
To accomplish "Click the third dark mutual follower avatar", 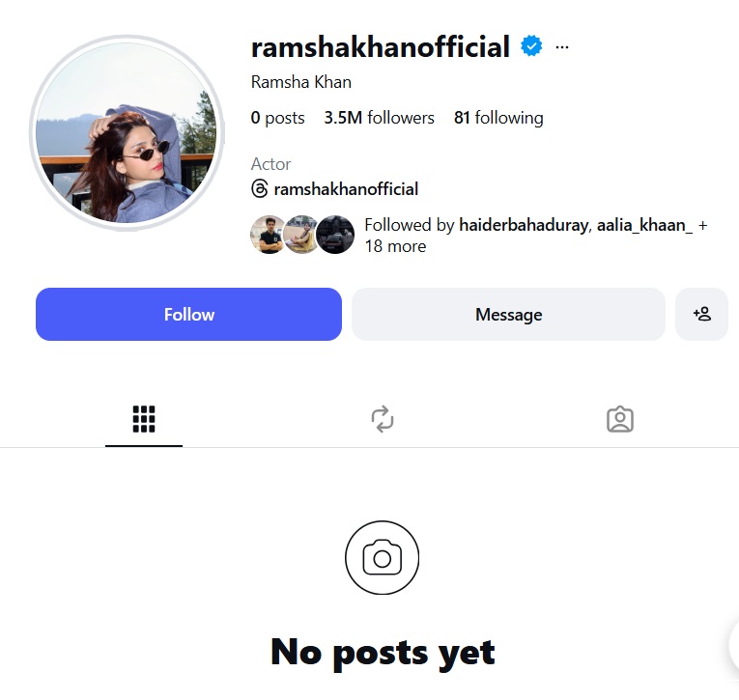I will point(335,235).
